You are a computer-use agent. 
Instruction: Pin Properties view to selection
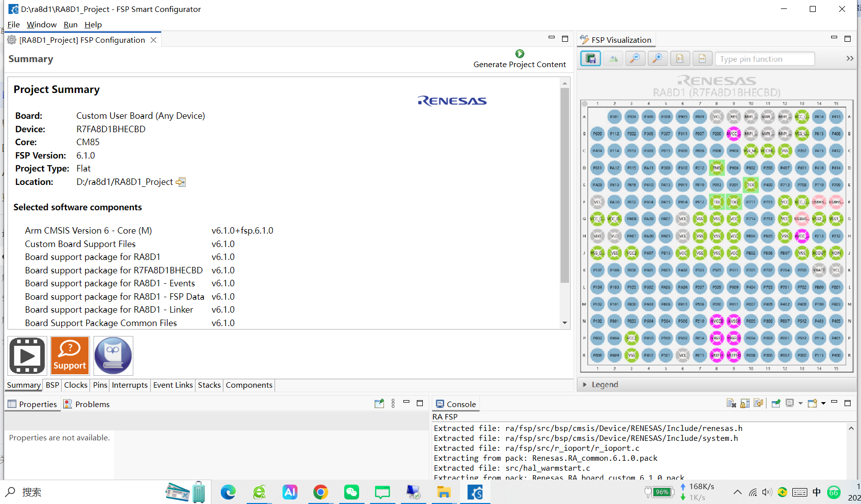tap(379, 404)
